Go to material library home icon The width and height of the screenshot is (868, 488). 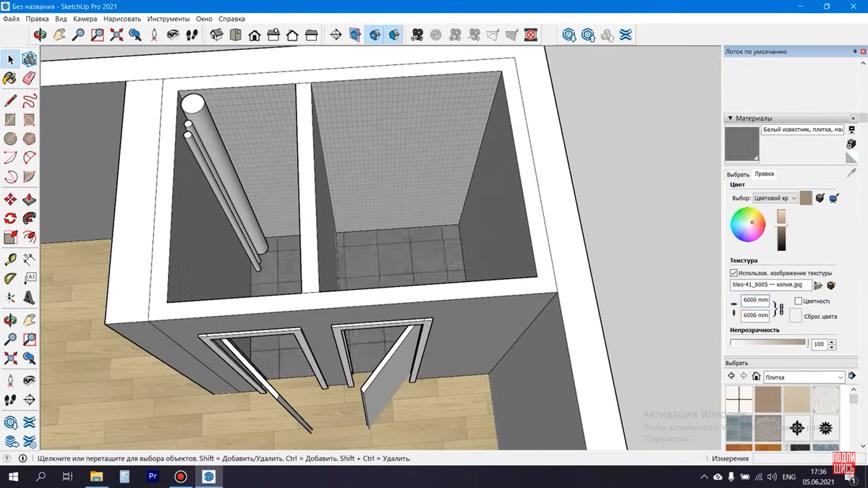[x=756, y=377]
